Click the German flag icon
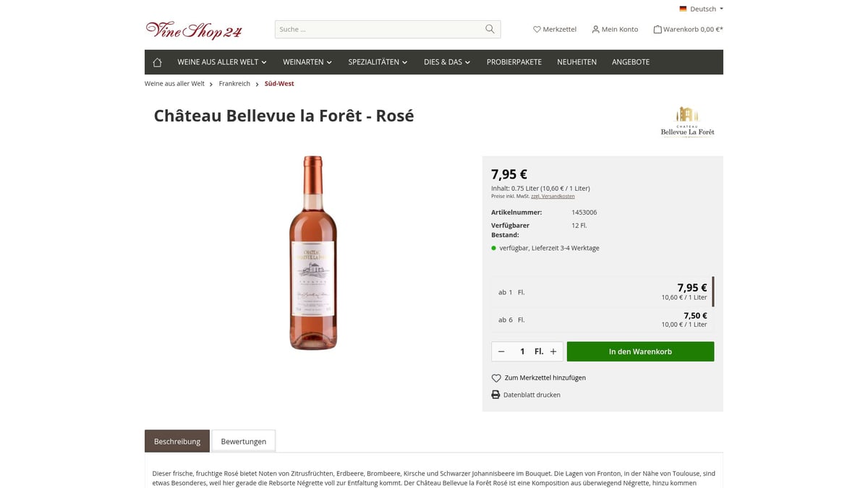This screenshot has width=868, height=488. [682, 9]
